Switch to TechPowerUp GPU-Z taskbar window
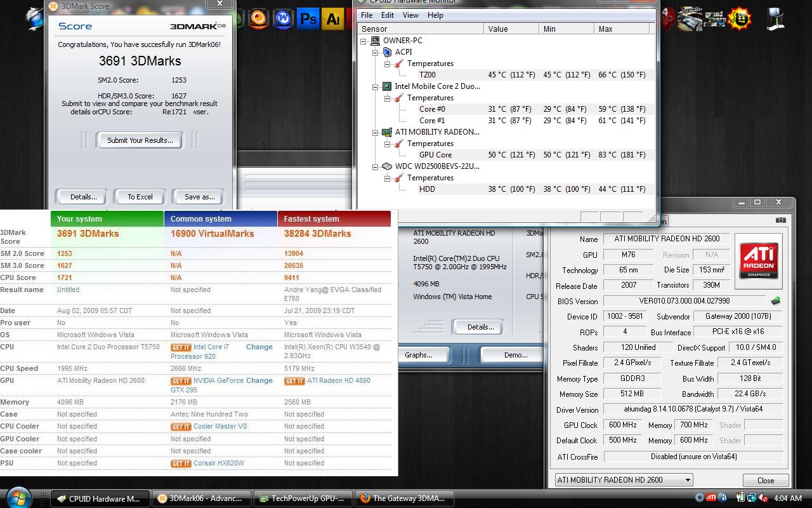 (x=303, y=498)
